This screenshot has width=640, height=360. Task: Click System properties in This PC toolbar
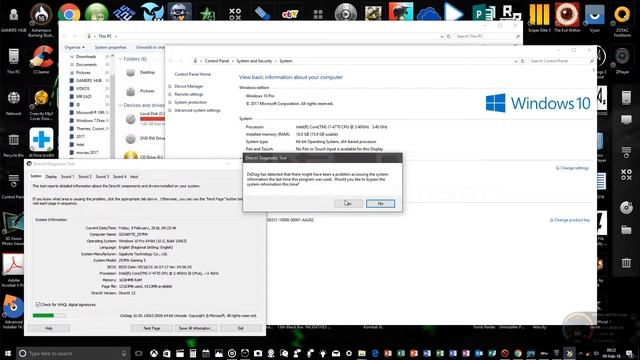(x=110, y=47)
